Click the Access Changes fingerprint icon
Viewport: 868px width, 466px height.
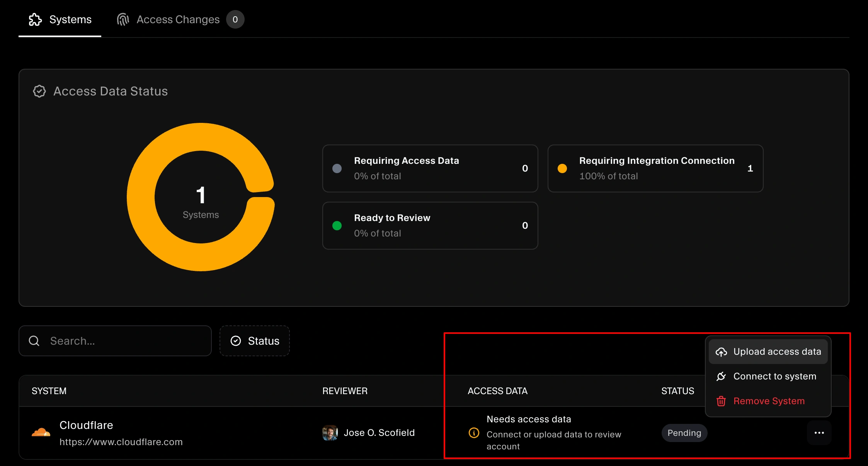point(123,19)
